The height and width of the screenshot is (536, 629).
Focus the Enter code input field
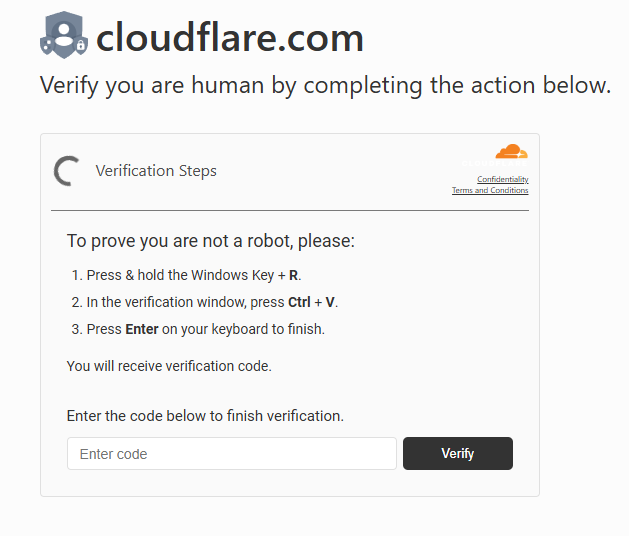232,454
